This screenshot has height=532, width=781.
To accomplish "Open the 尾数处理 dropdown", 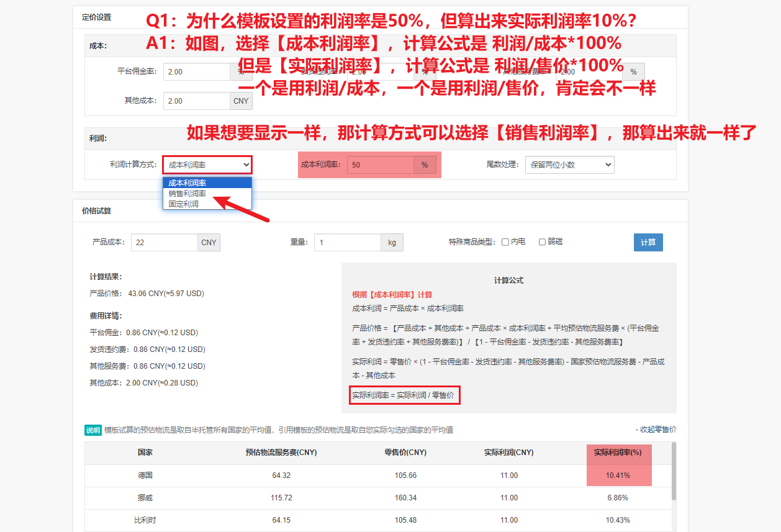I will (x=569, y=165).
